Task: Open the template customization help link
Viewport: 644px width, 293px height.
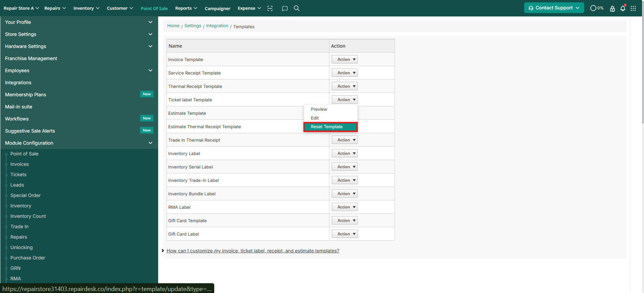Action: pos(253,251)
